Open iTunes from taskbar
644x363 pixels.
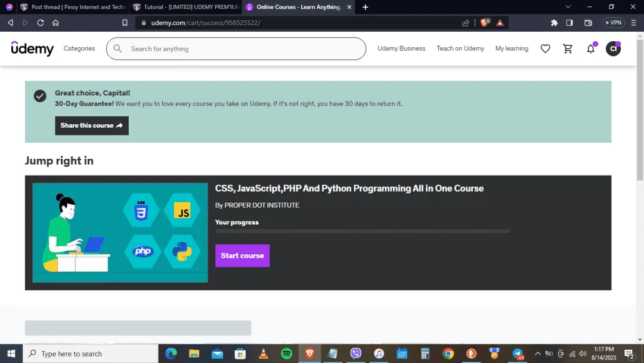tap(379, 353)
